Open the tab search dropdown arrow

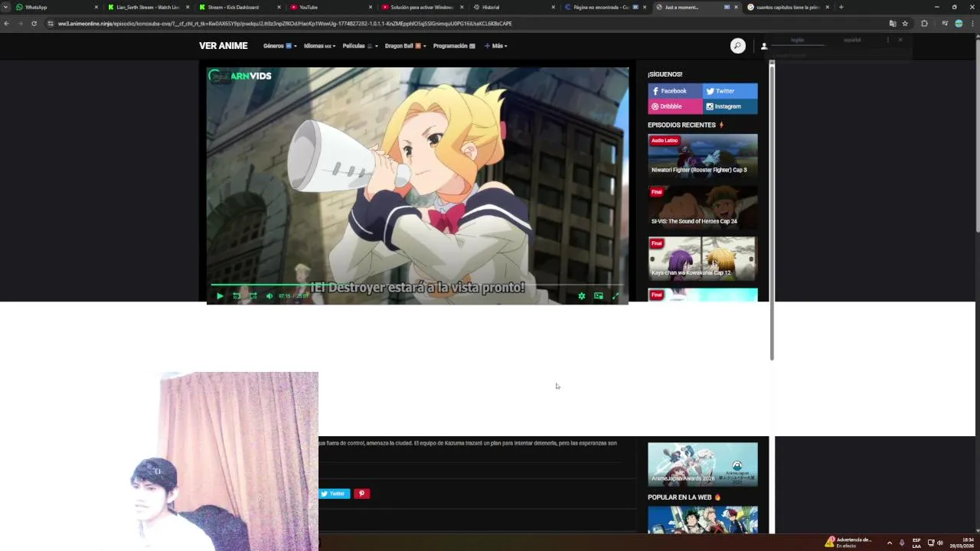[x=5, y=7]
